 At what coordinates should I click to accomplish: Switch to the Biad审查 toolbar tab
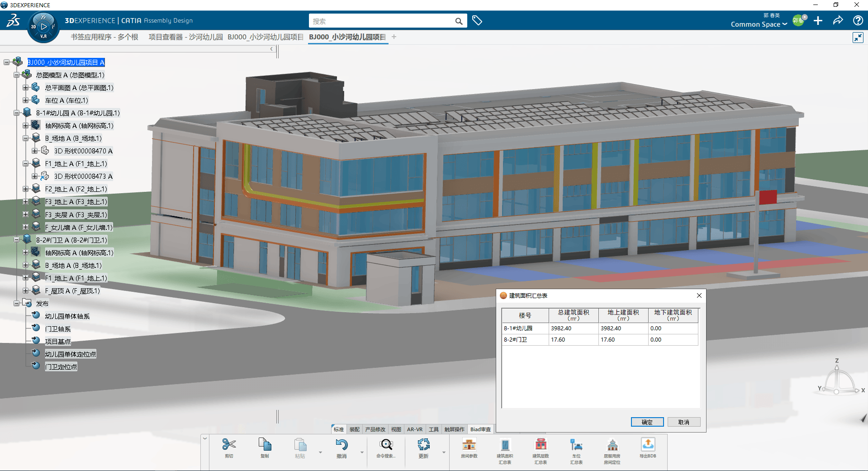point(480,429)
